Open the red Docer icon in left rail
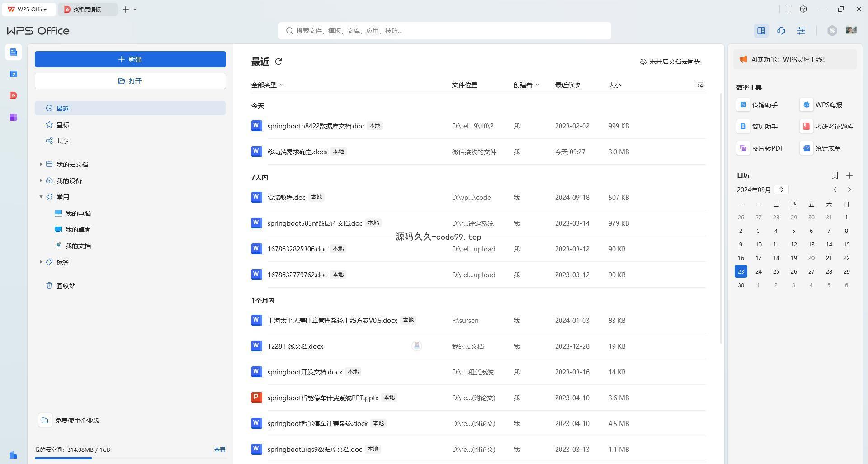 point(14,95)
